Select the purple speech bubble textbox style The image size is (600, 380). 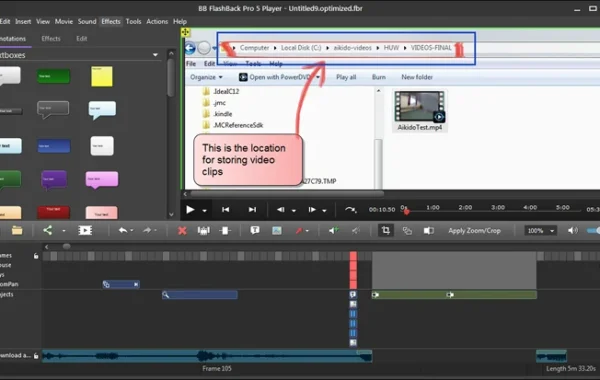54,180
